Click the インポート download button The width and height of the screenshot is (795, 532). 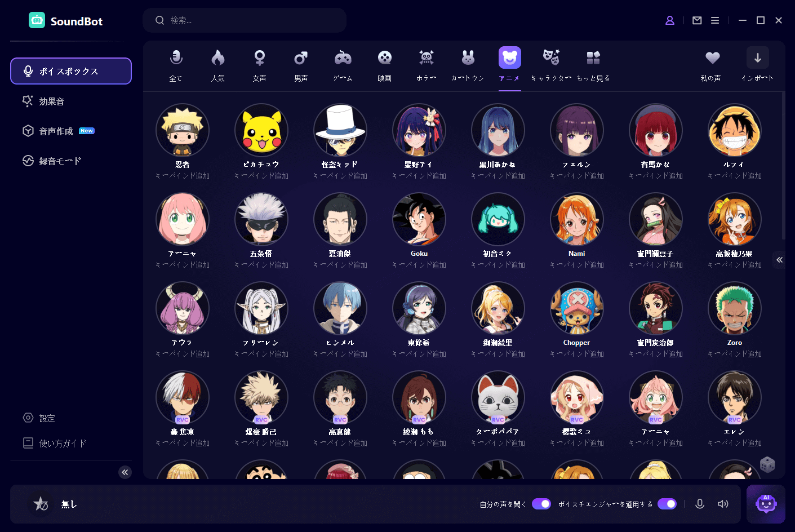(758, 57)
